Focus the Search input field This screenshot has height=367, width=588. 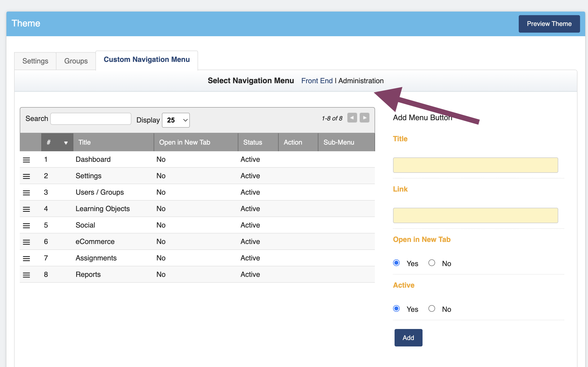tap(91, 119)
